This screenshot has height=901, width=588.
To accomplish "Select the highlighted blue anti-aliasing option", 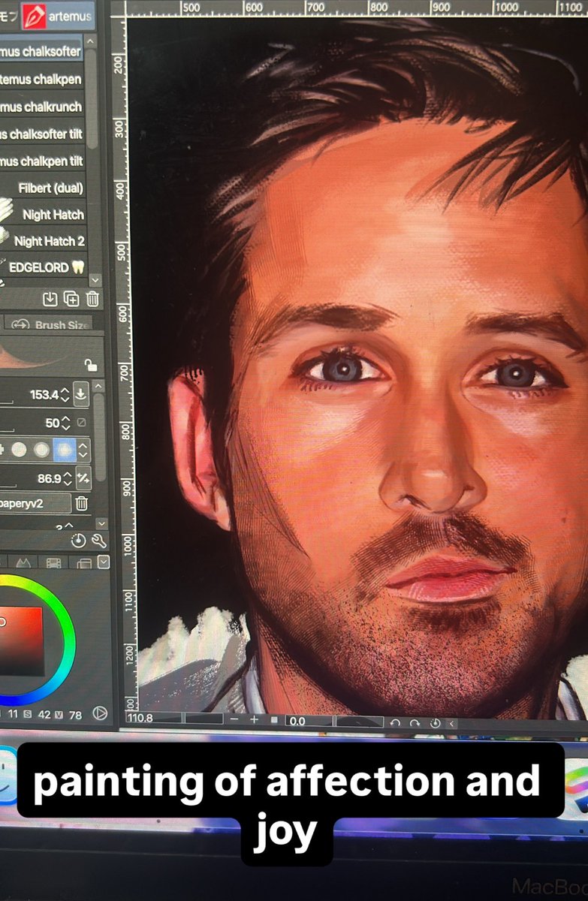I will click(65, 450).
